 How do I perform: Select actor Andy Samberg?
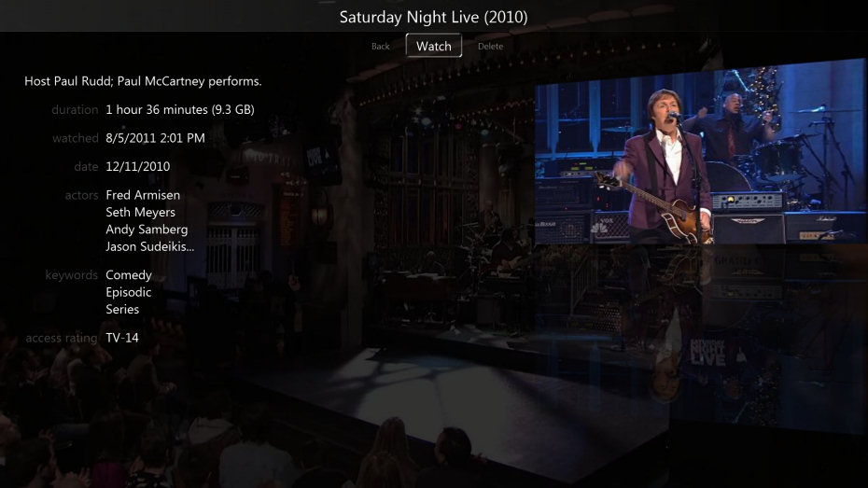(x=147, y=229)
